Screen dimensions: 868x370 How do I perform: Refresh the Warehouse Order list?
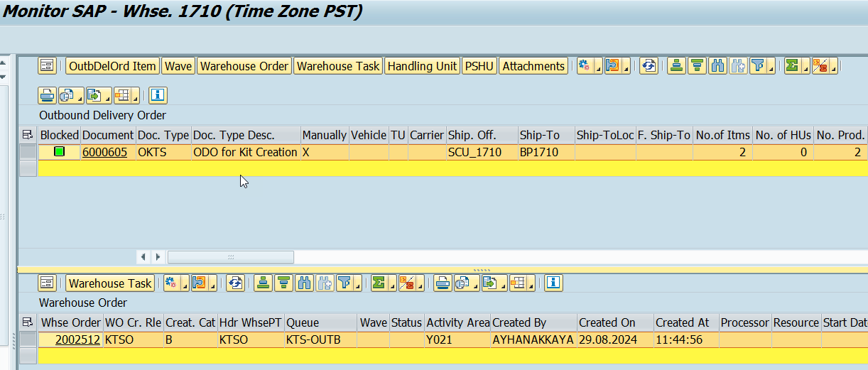point(234,283)
